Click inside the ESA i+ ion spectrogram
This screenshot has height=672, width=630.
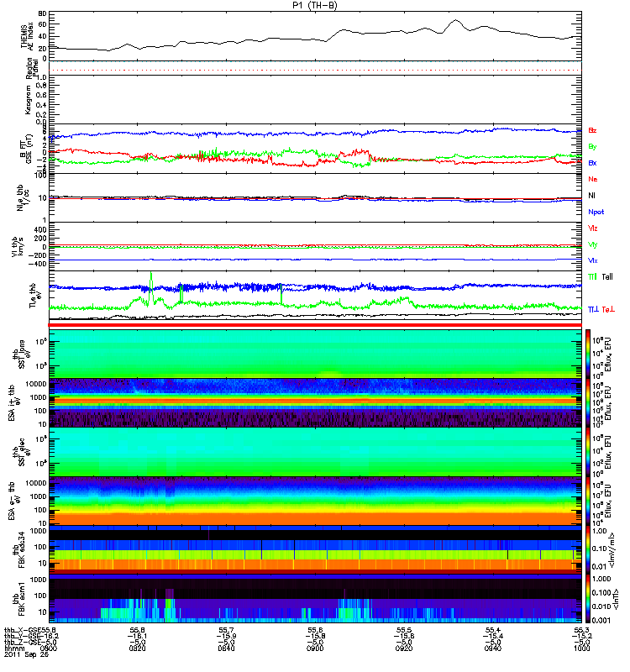pyautogui.click(x=315, y=403)
